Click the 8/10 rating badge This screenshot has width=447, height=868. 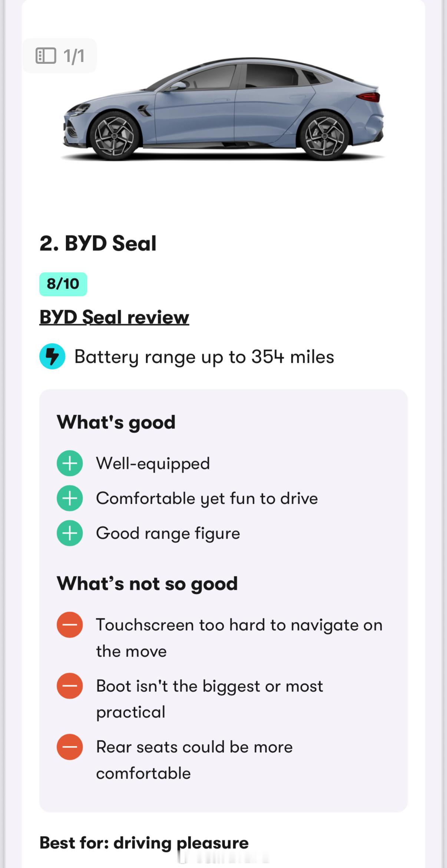coord(63,284)
